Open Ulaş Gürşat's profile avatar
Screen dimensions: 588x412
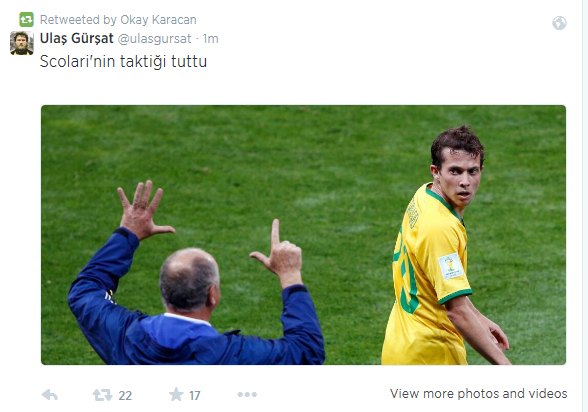[22, 43]
